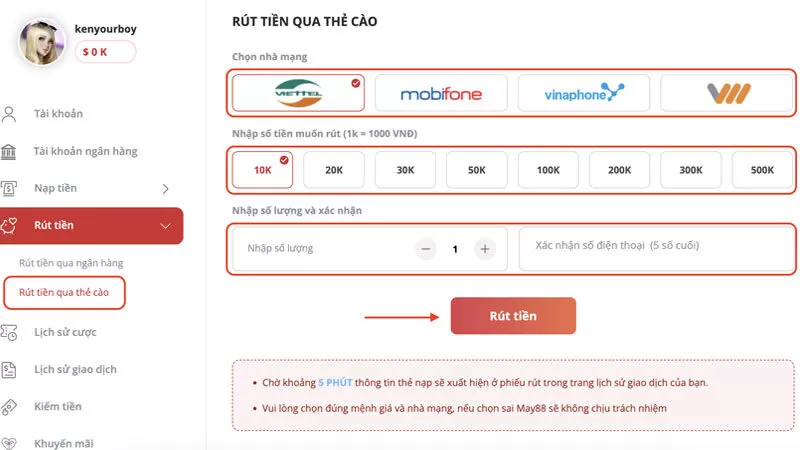Collapse the Rút tiền menu chevron
The width and height of the screenshot is (800, 450).
click(165, 225)
